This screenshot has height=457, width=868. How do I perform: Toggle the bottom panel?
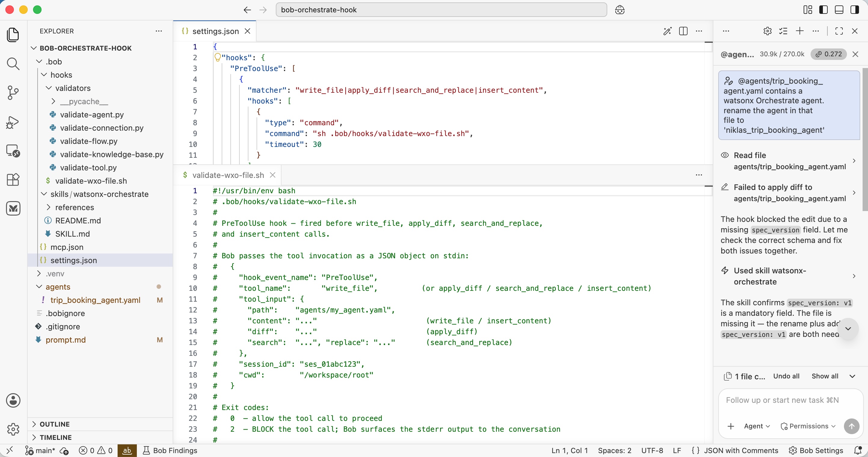pyautogui.click(x=839, y=10)
